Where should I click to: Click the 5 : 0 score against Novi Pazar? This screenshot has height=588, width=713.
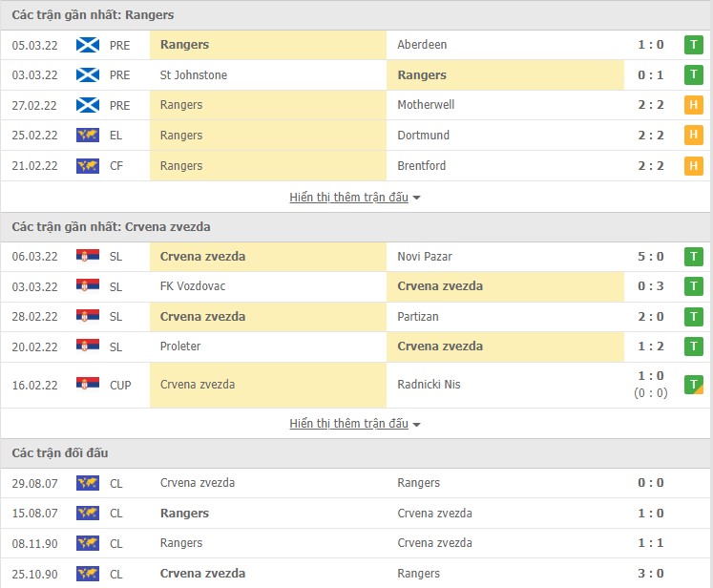coord(650,257)
